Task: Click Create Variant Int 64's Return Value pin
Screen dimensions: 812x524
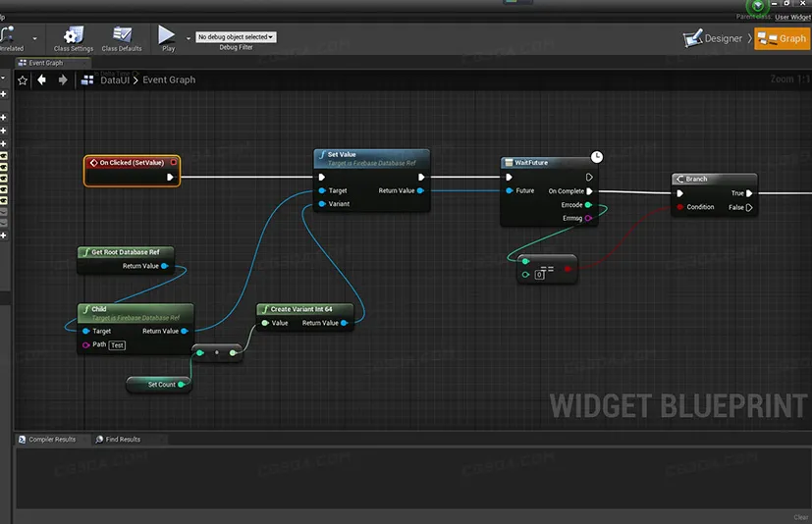Action: [345, 323]
